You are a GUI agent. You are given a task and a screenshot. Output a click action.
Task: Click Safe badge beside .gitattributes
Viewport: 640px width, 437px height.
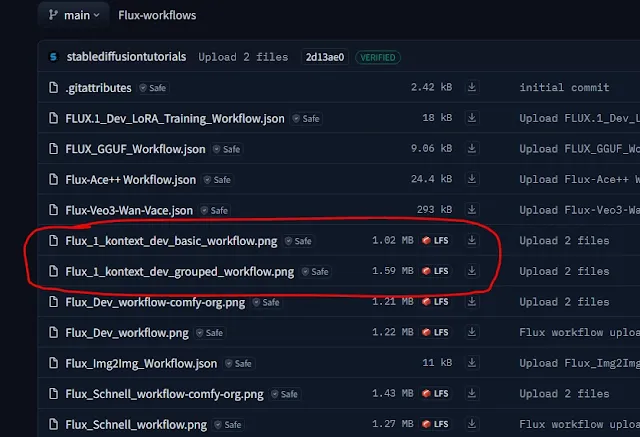(x=153, y=88)
